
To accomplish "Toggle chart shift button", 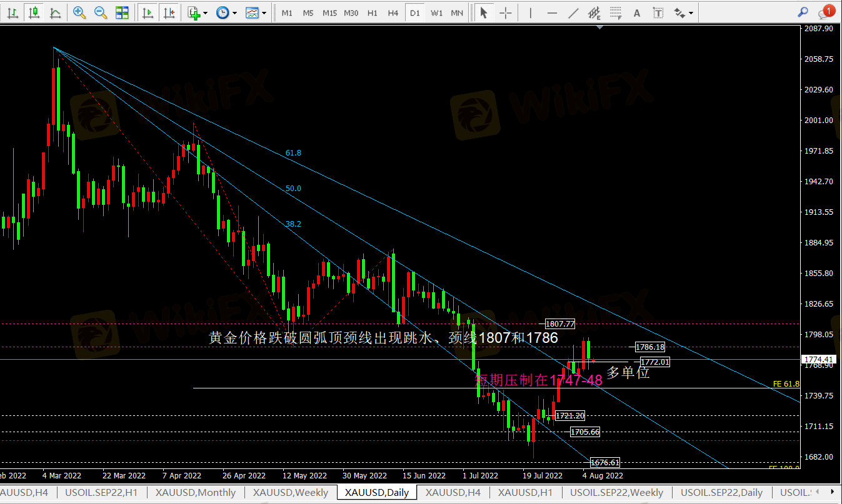I will pyautogui.click(x=168, y=12).
